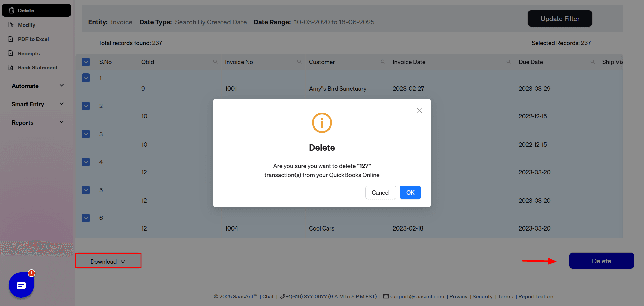This screenshot has height=306, width=644.
Task: Click the search icon in Customer column
Action: coord(383,62)
